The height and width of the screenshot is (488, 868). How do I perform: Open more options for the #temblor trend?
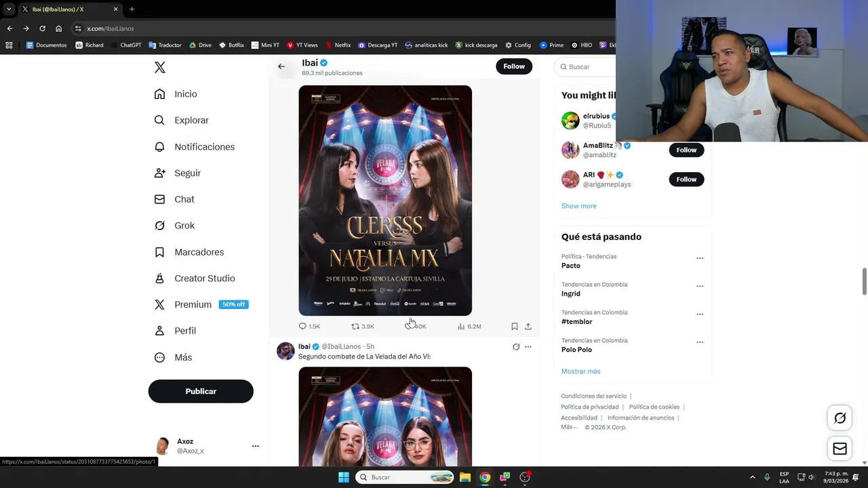[x=700, y=314]
